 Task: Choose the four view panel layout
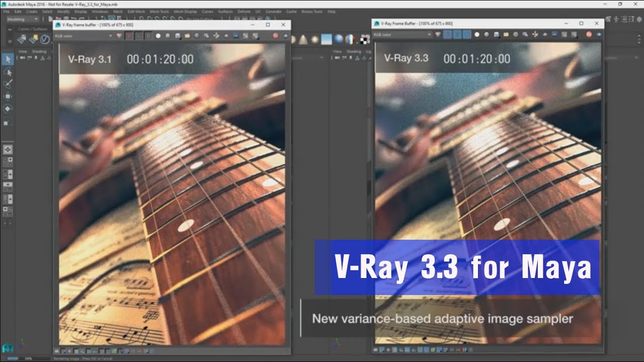click(8, 162)
